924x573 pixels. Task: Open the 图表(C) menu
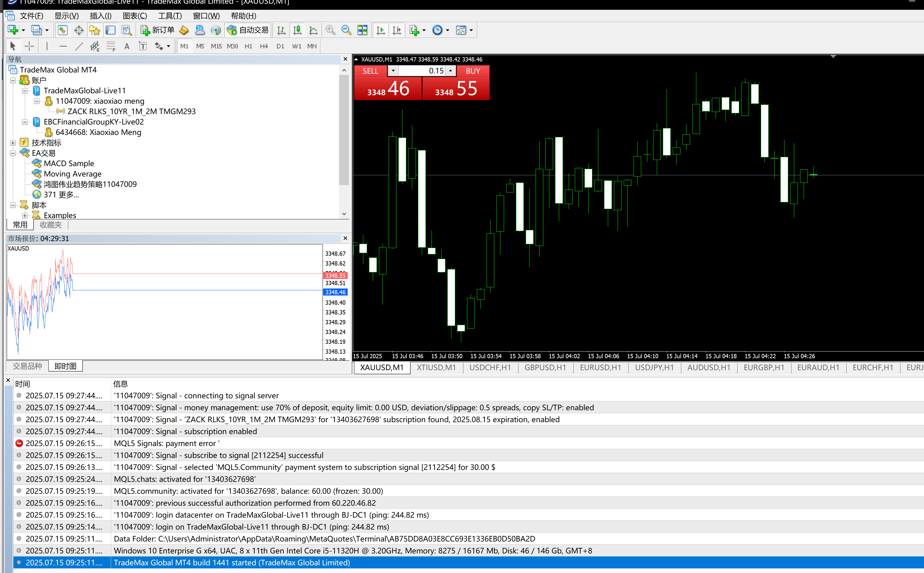pyautogui.click(x=135, y=16)
